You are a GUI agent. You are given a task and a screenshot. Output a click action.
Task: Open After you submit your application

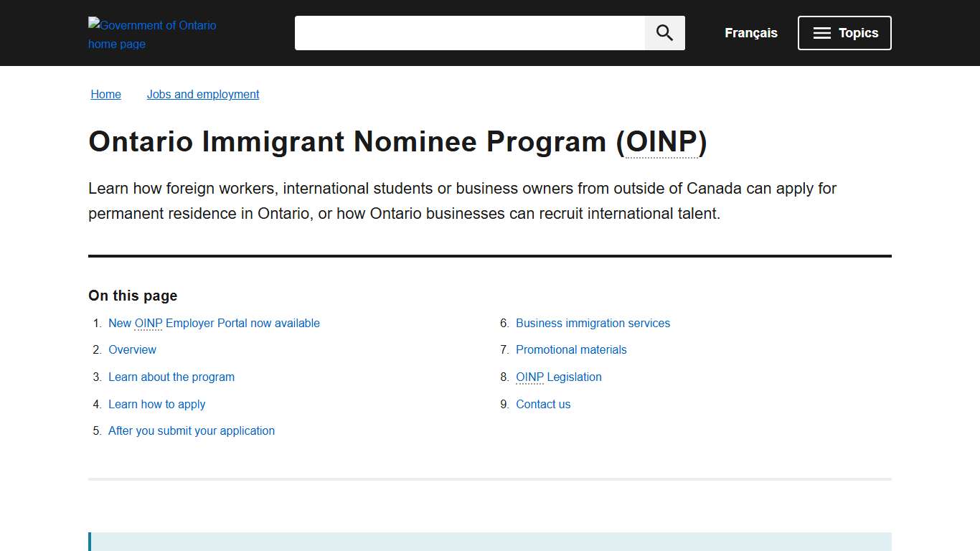tap(192, 430)
